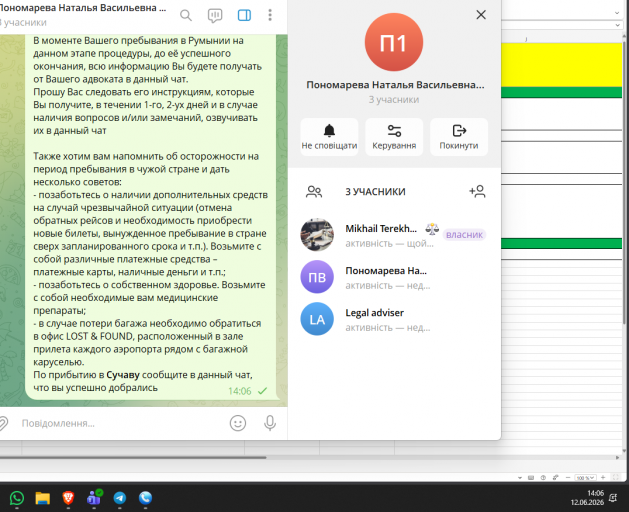Click the green sent checkmark on the message
629x512 pixels.
coord(262,391)
